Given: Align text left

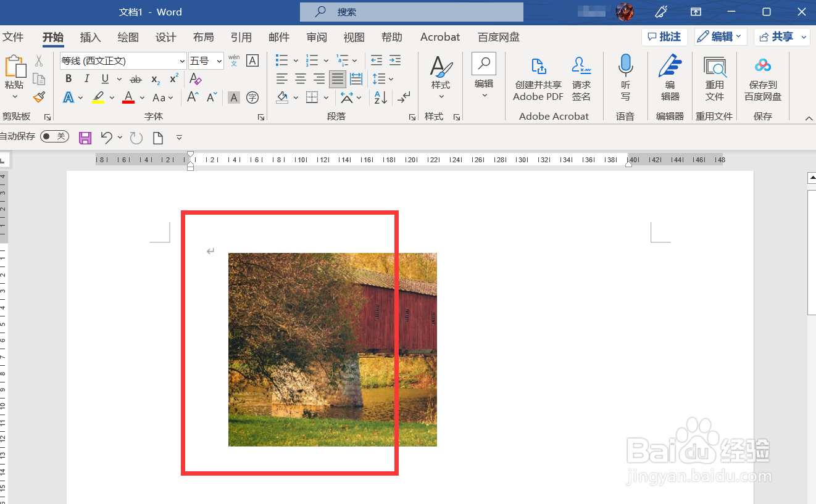Looking at the screenshot, I should tap(282, 79).
